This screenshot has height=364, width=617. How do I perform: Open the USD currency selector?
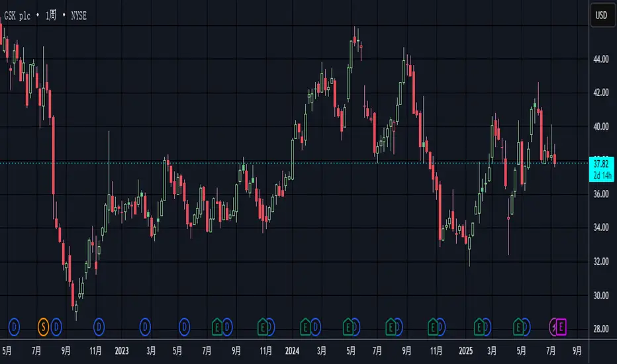(x=600, y=15)
